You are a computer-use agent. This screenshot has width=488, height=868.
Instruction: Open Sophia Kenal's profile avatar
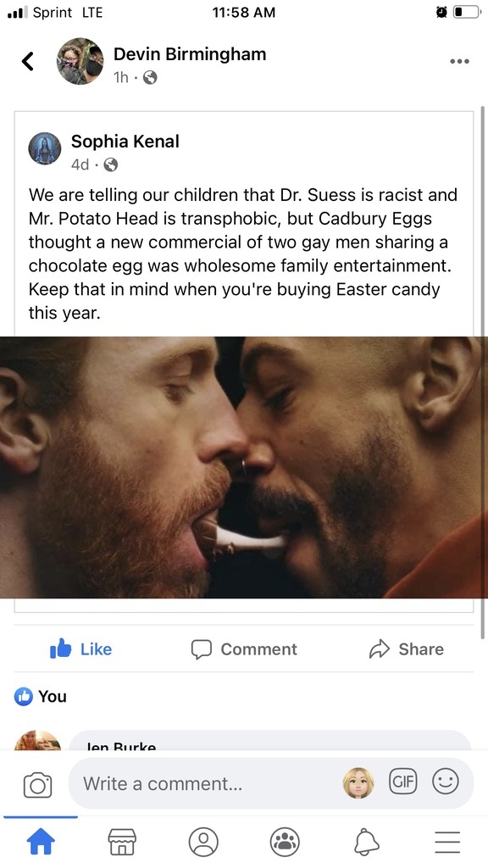click(45, 148)
